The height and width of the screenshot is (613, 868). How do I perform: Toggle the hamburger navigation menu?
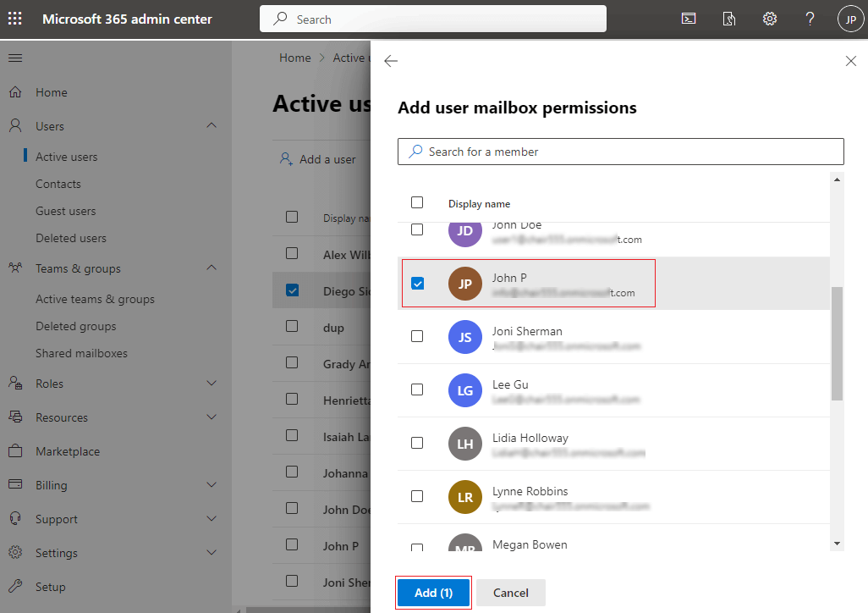[15, 58]
